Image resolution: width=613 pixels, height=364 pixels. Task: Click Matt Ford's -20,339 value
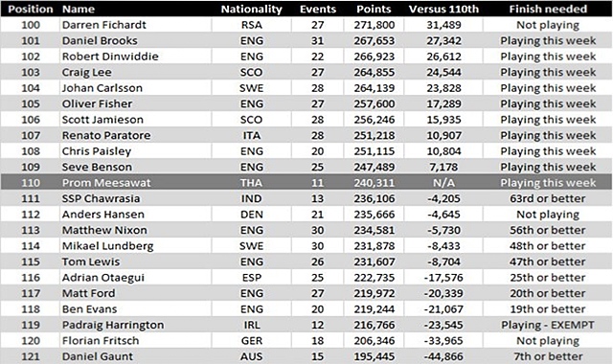[443, 293]
